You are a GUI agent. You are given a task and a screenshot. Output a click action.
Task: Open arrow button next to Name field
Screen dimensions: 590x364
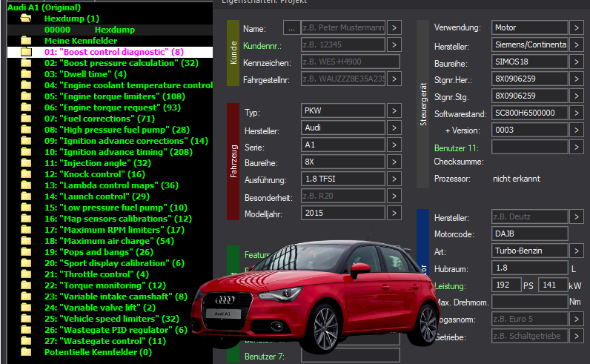pyautogui.click(x=394, y=27)
